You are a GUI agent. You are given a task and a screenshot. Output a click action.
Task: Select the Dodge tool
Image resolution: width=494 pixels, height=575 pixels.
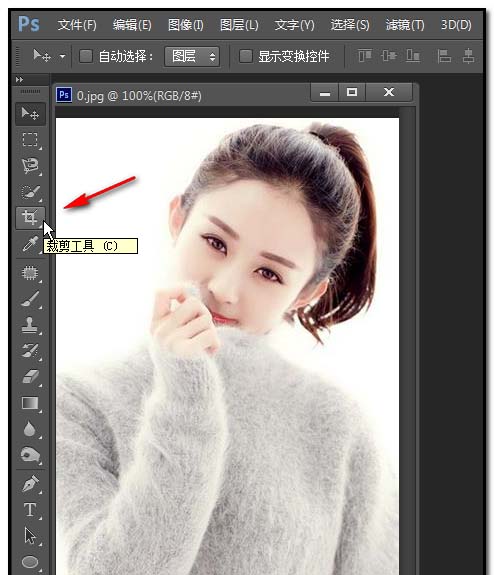(x=30, y=455)
